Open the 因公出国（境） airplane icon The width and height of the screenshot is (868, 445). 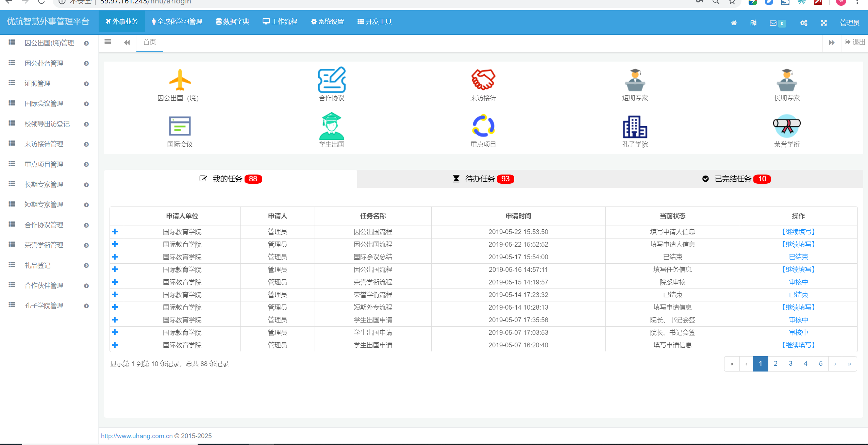[x=180, y=80]
